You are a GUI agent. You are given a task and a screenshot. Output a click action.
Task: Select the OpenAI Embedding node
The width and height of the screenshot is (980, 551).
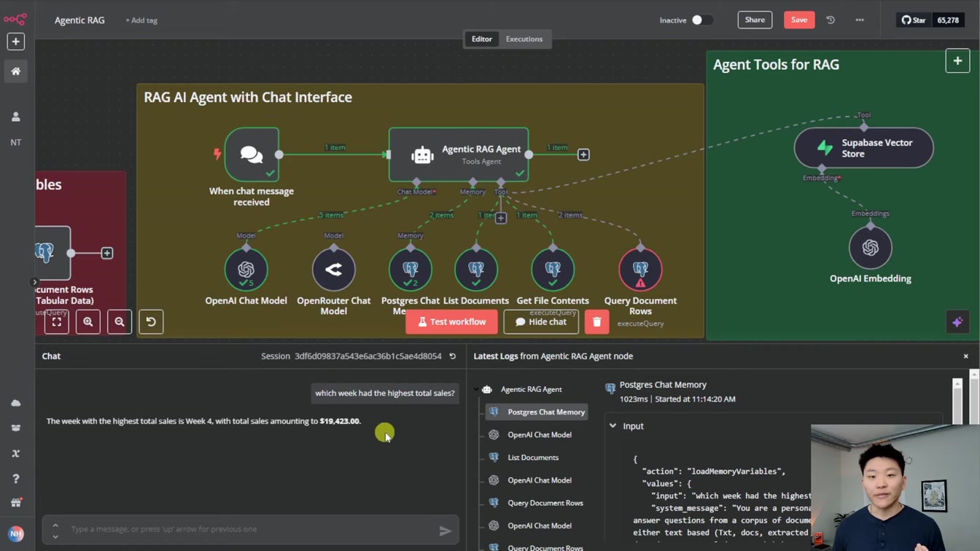[871, 248]
